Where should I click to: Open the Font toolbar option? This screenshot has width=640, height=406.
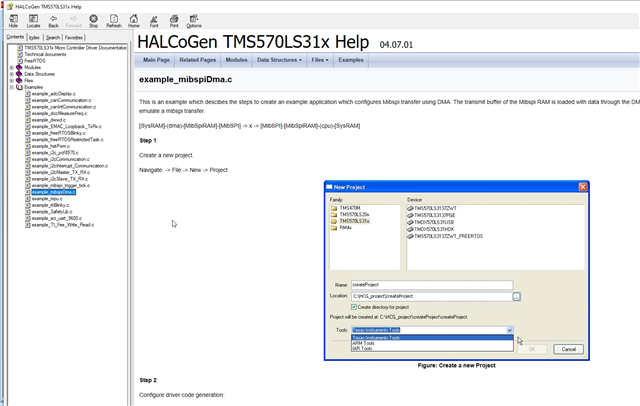click(154, 21)
